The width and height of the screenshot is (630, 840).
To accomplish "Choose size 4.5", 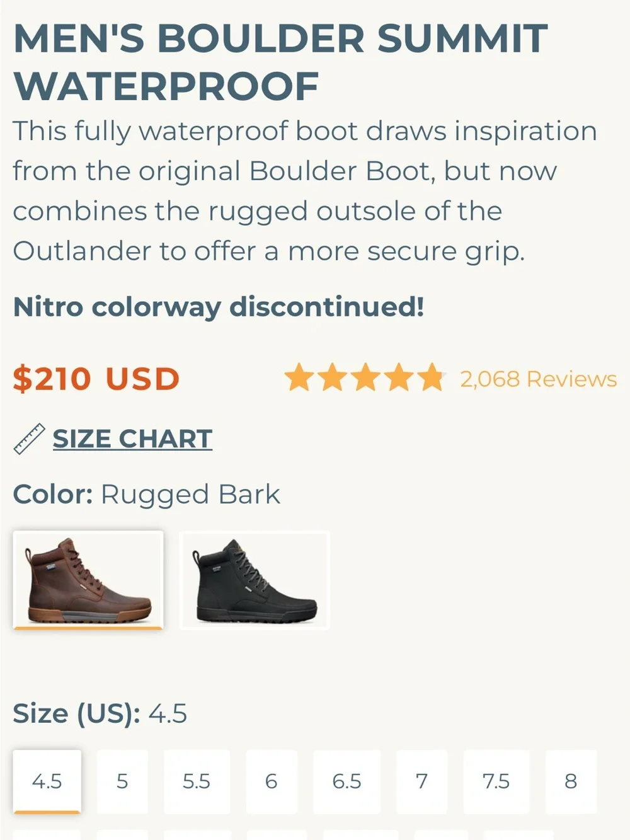I will 47,781.
